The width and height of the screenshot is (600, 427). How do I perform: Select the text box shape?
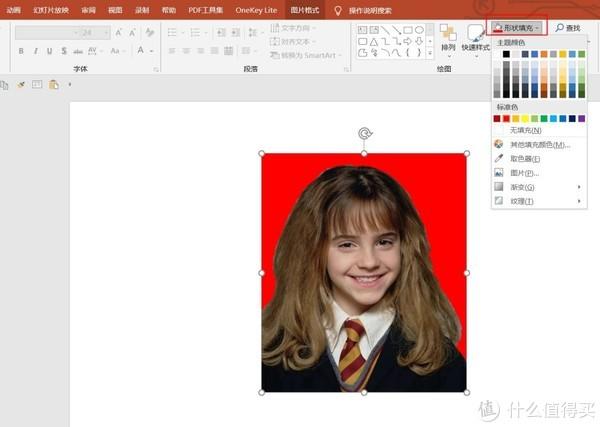coord(362,30)
